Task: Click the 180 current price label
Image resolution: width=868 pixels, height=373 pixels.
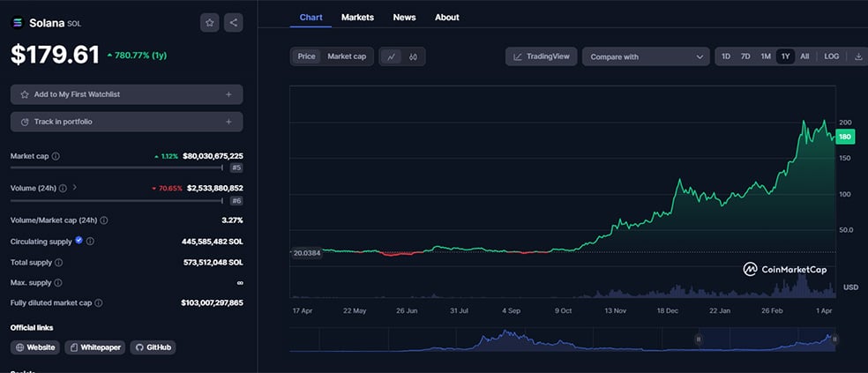Action: [845, 138]
